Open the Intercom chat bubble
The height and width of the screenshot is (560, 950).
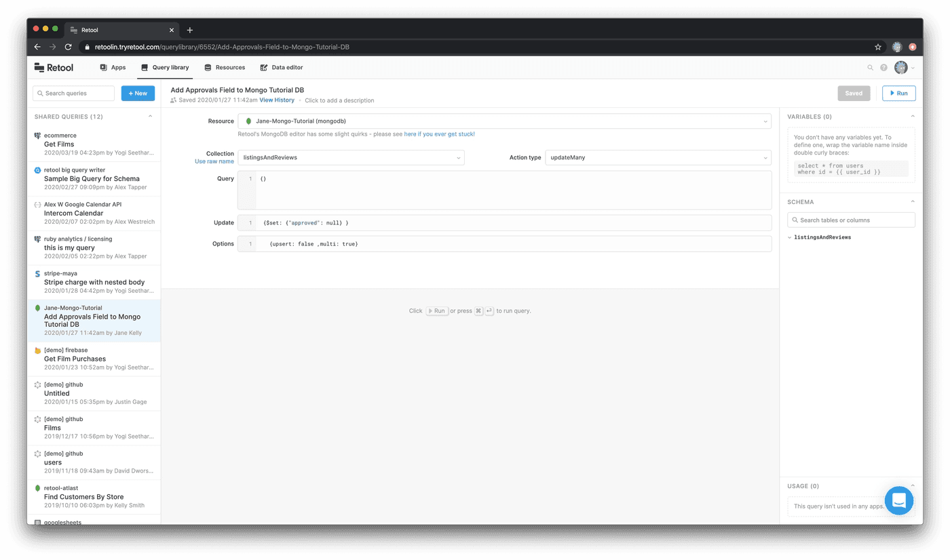coord(898,500)
